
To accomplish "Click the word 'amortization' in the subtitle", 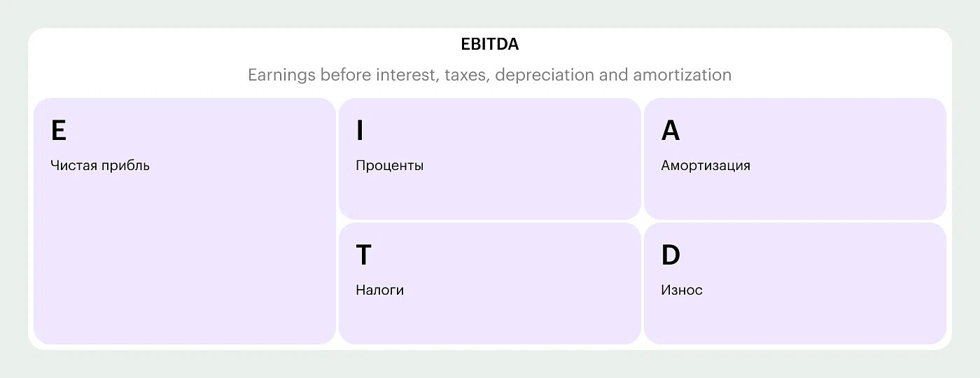I will pos(682,75).
